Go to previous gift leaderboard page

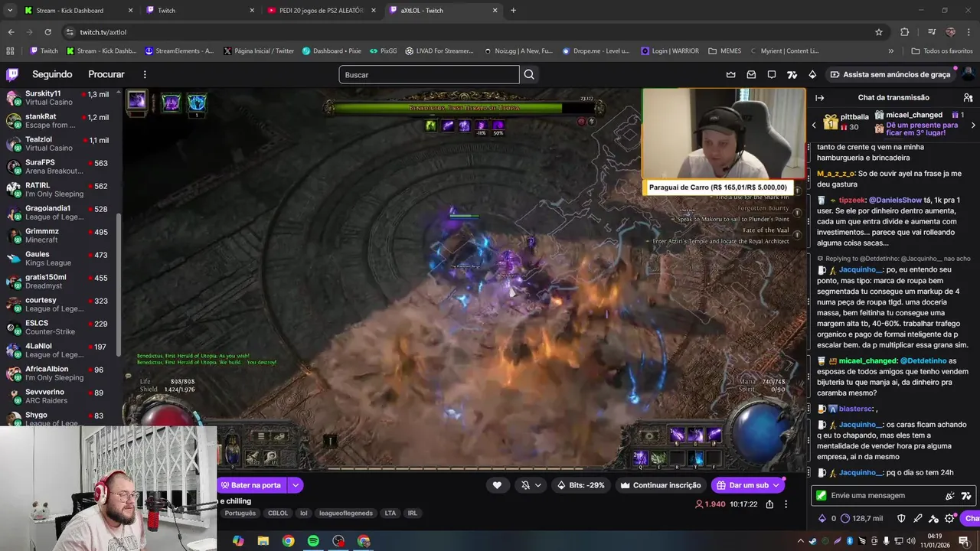[x=814, y=125]
